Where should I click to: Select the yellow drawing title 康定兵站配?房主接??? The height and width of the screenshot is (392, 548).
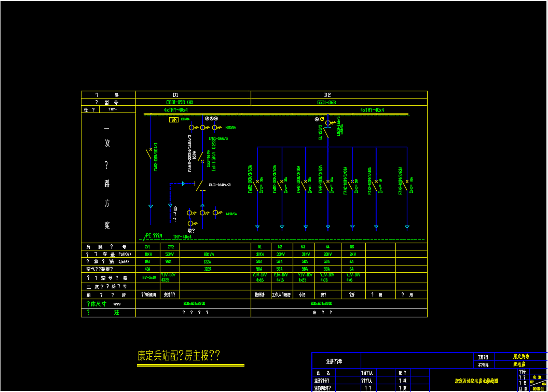click(x=179, y=355)
